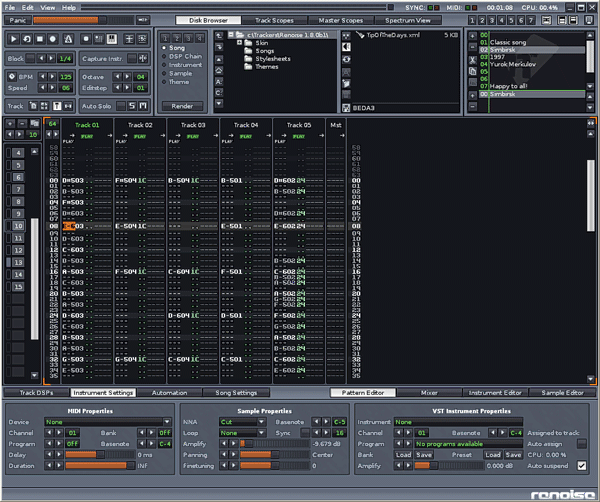Adjust the MIDI Delay slider
600x502 pixels.
(x=100, y=455)
